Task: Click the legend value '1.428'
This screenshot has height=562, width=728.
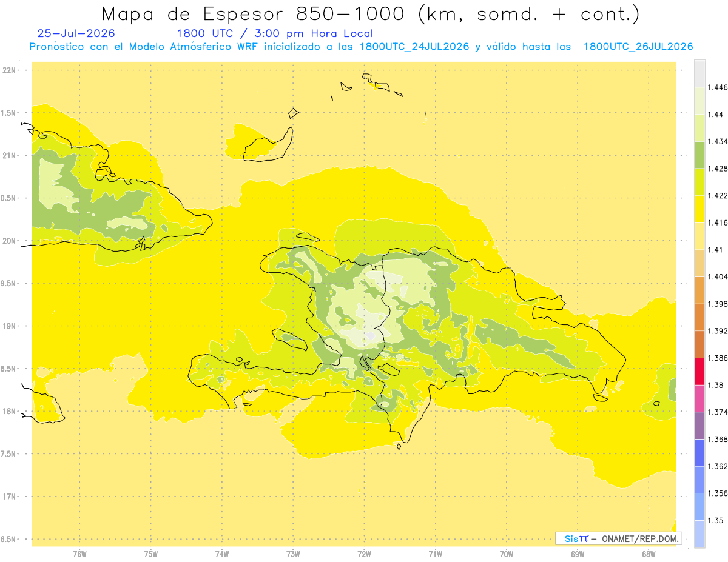Action: tap(718, 169)
